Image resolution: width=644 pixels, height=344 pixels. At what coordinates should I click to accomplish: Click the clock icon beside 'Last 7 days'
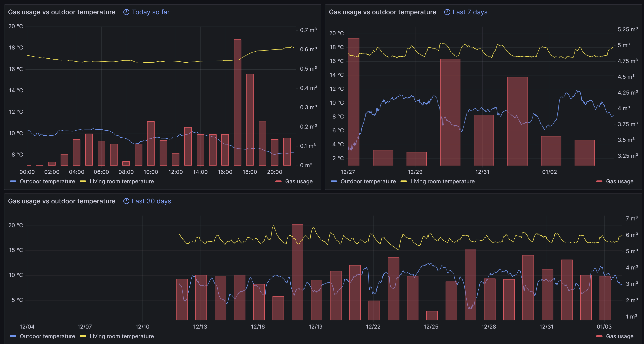(447, 12)
